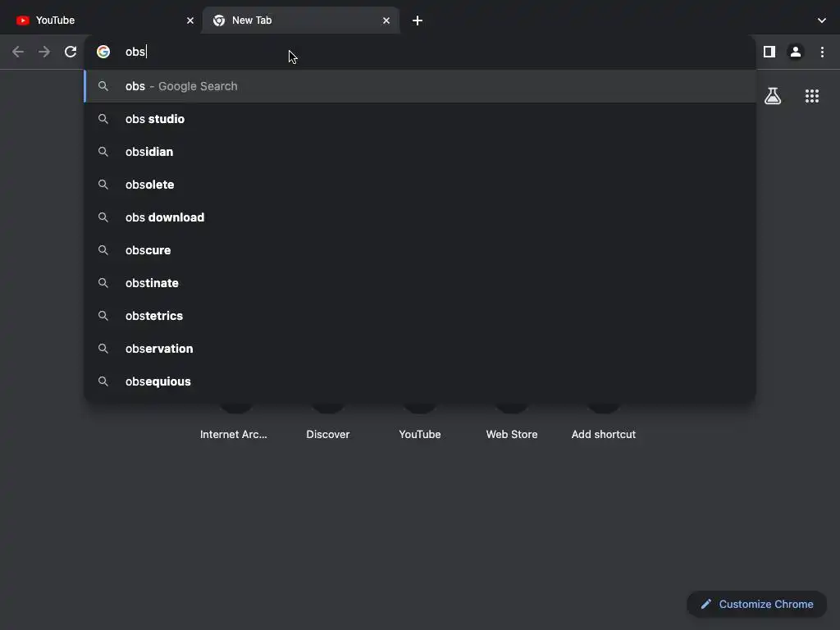This screenshot has width=840, height=630.
Task: Click search icon beside 'obsidian'
Action: (103, 152)
